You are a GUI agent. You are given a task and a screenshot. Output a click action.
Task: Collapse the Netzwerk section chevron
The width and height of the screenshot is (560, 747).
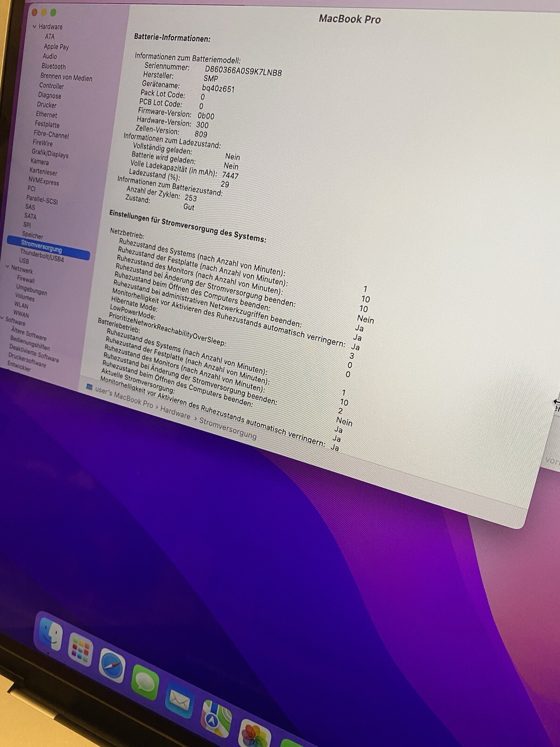click(7, 267)
